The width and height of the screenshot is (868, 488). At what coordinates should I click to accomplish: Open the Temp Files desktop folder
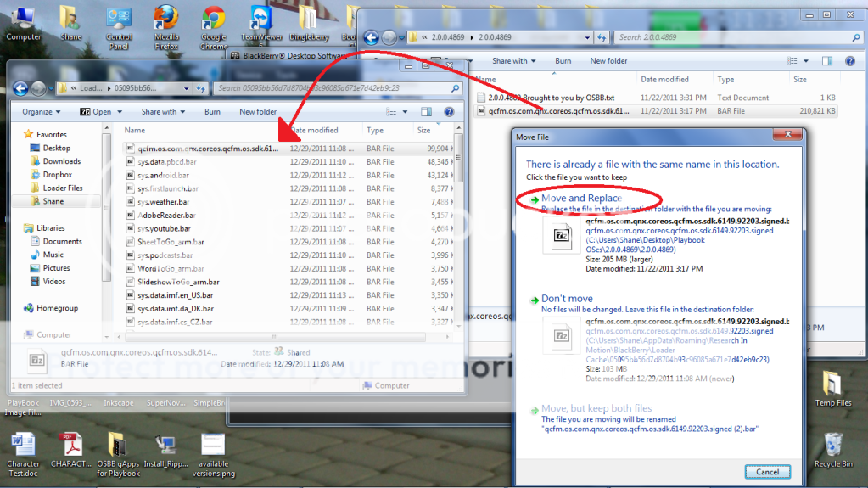point(832,389)
